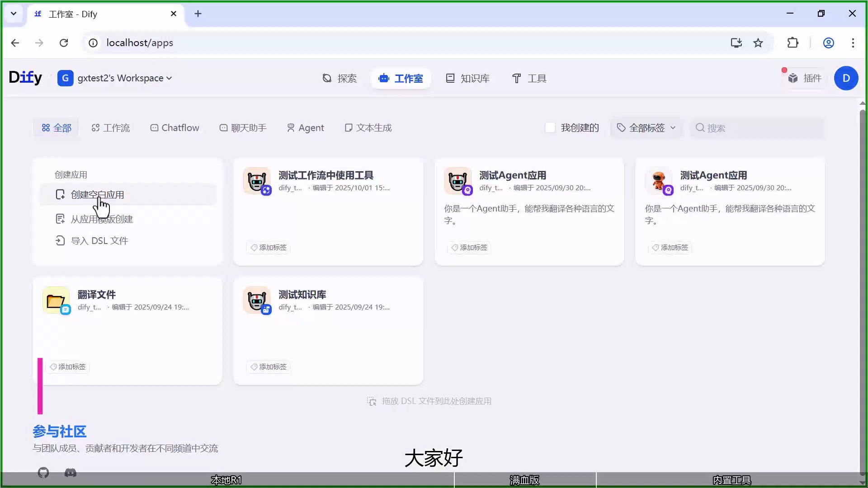Filter apps by Agent
Image resolution: width=868 pixels, height=488 pixels.
pyautogui.click(x=306, y=128)
